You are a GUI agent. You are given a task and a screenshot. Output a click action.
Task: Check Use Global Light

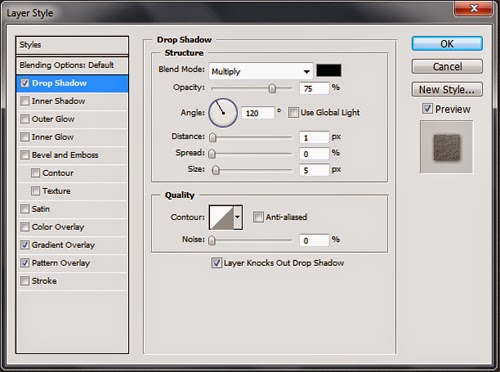(x=293, y=113)
